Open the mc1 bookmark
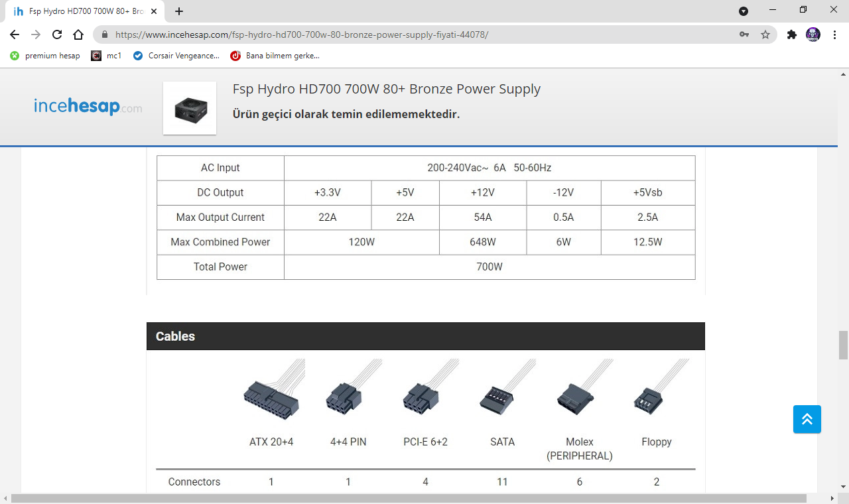 click(107, 56)
